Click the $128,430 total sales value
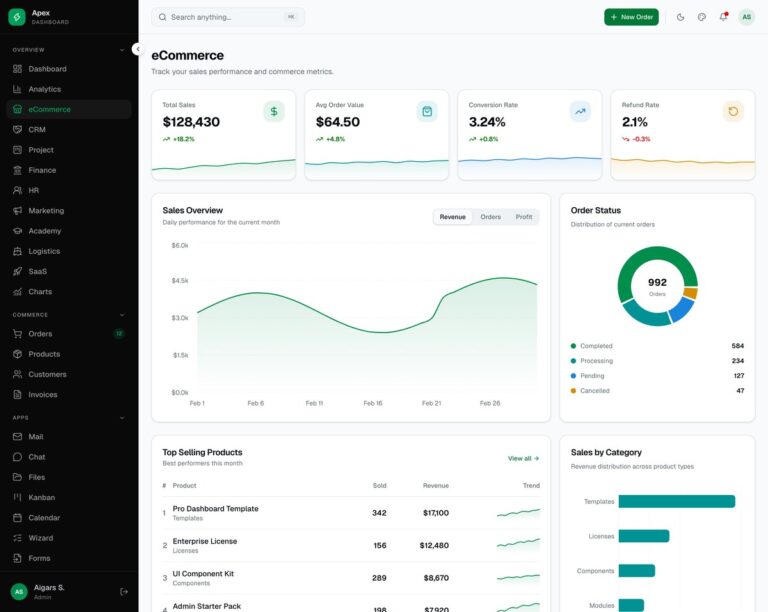This screenshot has width=768, height=612. (x=191, y=122)
